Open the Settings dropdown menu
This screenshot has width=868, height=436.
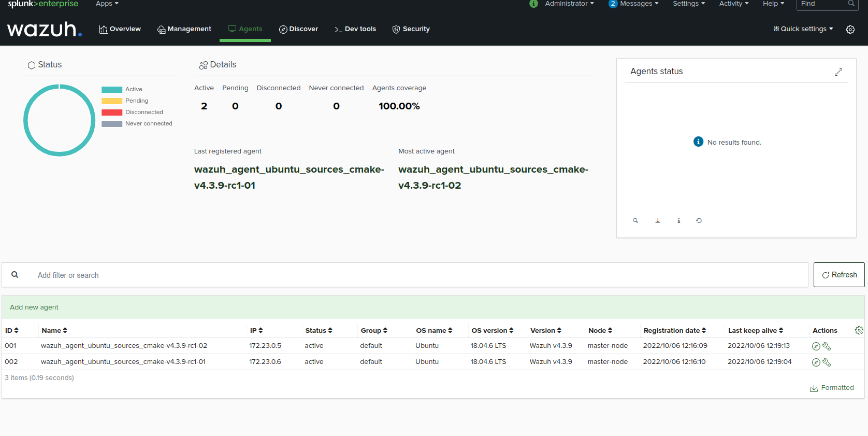click(x=689, y=4)
